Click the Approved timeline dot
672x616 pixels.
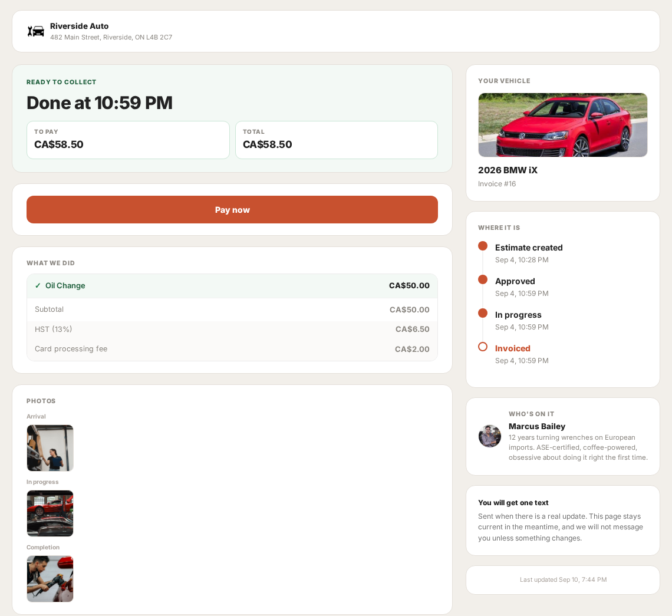click(483, 279)
